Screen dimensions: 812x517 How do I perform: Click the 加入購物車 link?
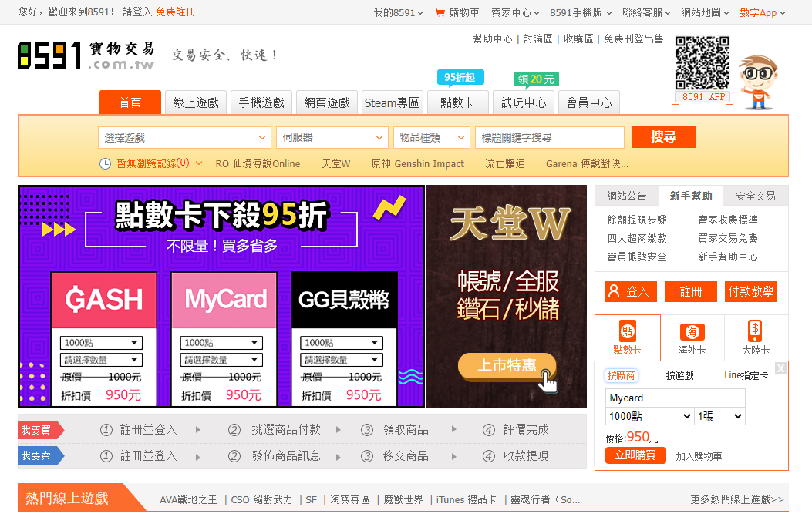tap(699, 456)
